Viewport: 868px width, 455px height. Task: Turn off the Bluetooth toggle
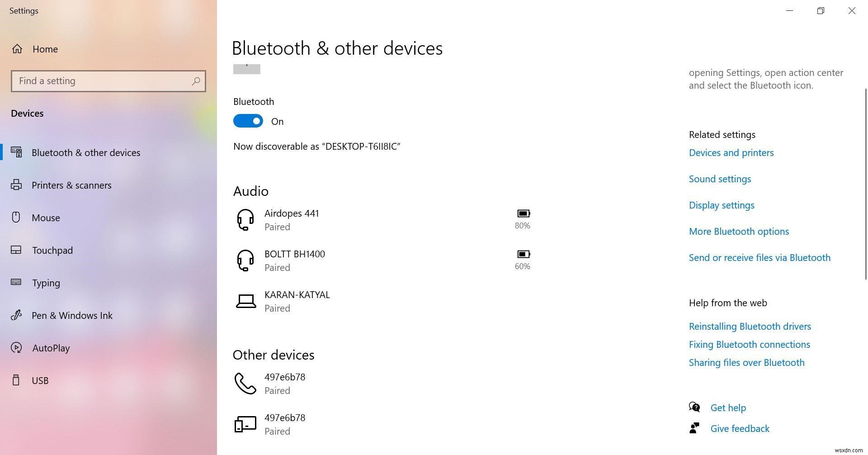248,121
